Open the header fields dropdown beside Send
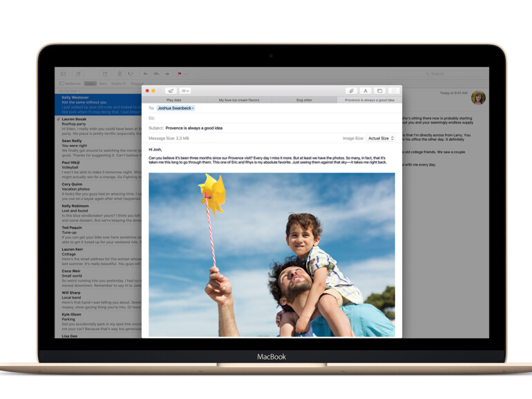Image resolution: width=532 pixels, height=399 pixels. (185, 91)
